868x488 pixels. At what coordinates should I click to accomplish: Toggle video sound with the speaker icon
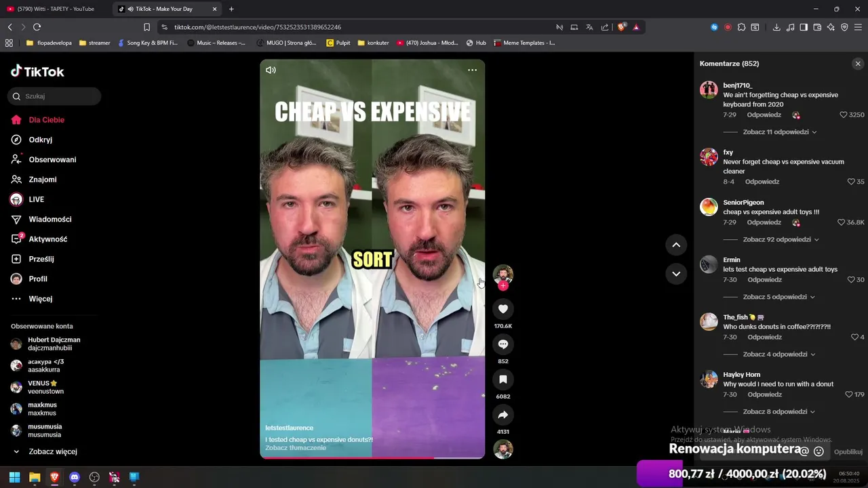271,70
